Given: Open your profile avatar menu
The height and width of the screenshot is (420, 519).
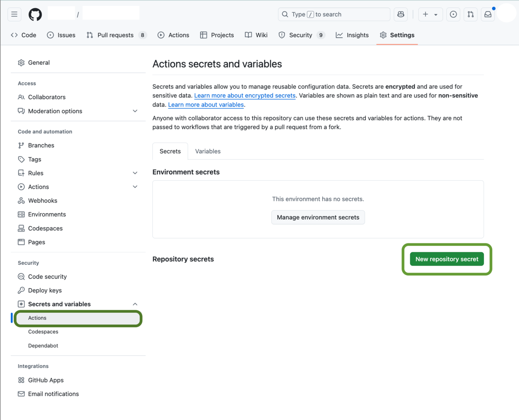Looking at the screenshot, I should tap(506, 14).
